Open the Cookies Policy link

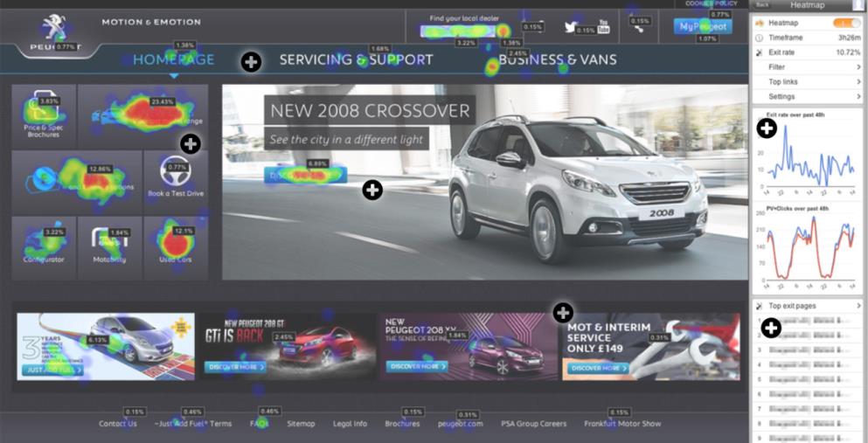[712, 3]
